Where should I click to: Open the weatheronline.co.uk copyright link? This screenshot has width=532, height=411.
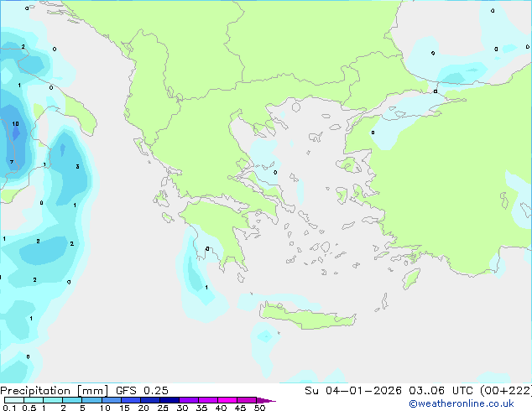pyautogui.click(x=462, y=403)
